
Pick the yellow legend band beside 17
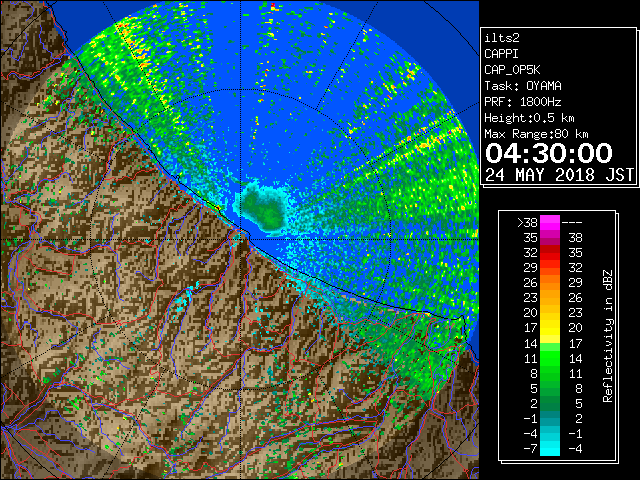tap(550, 328)
